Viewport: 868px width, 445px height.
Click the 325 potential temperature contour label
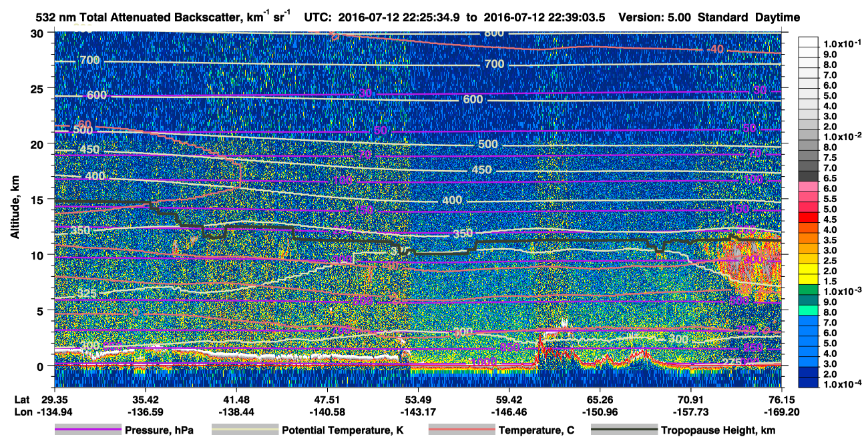[87, 294]
